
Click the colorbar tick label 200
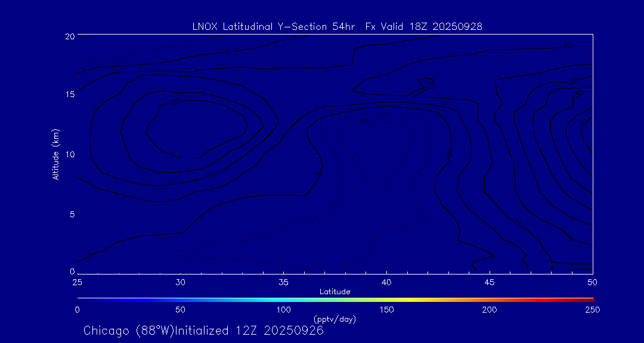[x=490, y=310]
